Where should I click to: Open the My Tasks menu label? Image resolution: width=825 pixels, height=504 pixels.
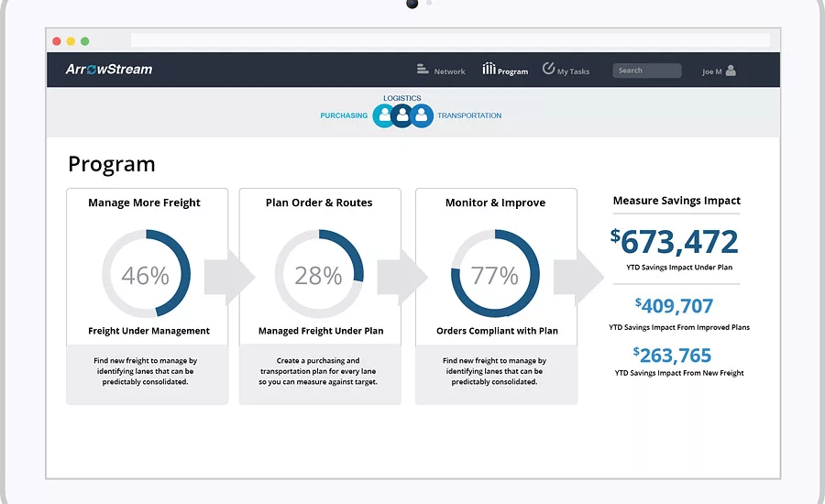coord(573,71)
